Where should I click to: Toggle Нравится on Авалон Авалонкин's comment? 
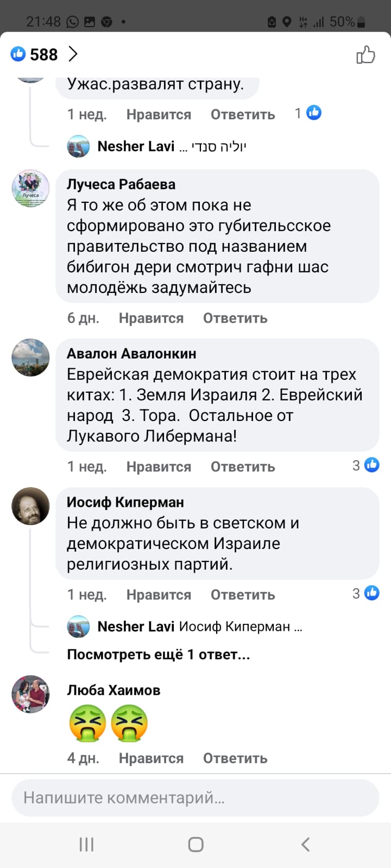(159, 467)
